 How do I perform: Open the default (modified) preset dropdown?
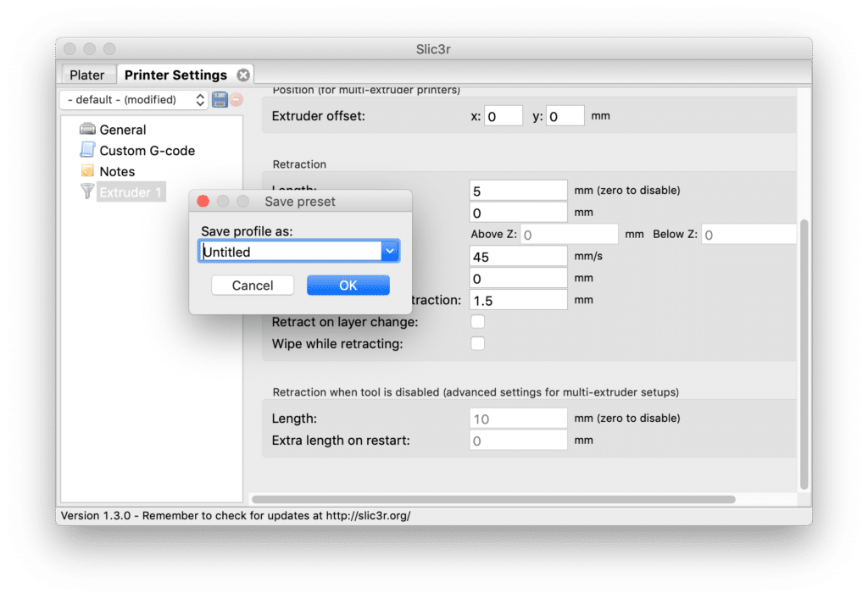click(134, 99)
